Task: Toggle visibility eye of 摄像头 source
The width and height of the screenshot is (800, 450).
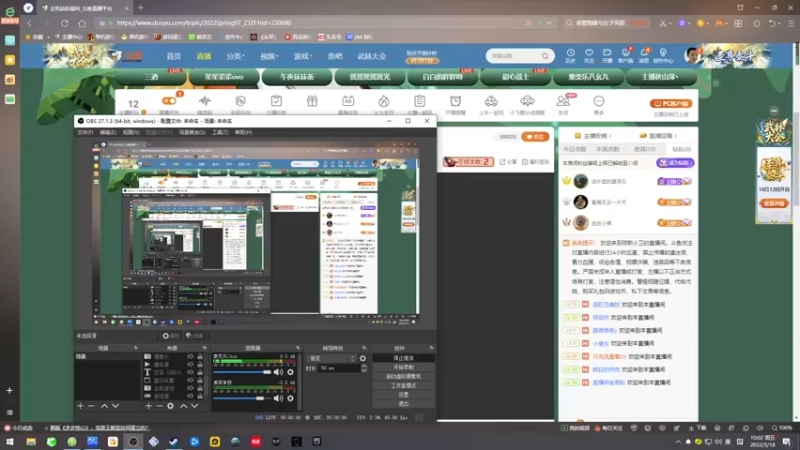Action: 190,357
